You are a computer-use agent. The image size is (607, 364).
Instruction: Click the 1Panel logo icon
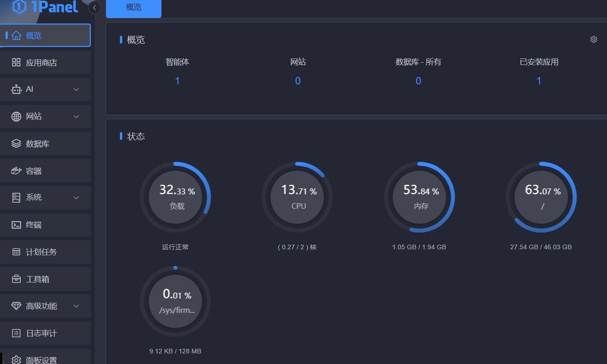[x=19, y=6]
